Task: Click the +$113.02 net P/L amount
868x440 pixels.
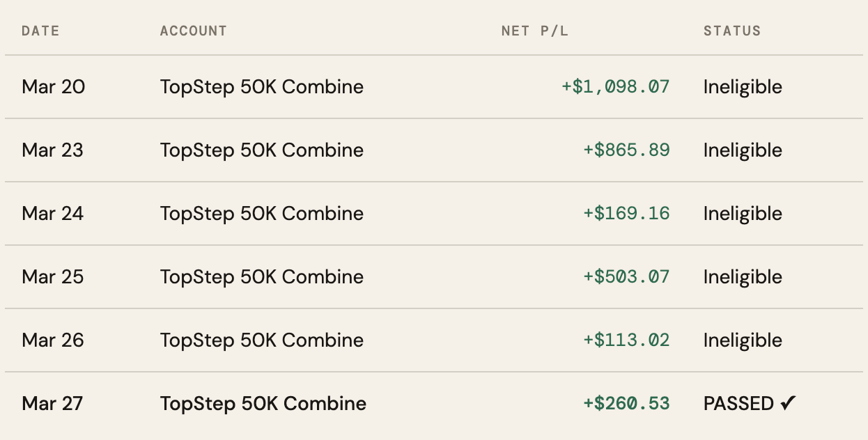Action: pos(626,340)
